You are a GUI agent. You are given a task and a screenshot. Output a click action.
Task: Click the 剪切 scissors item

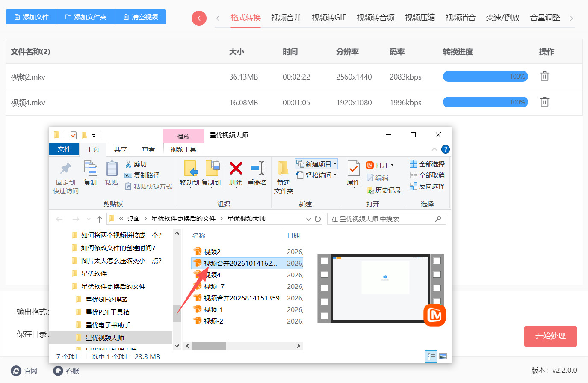pos(136,164)
